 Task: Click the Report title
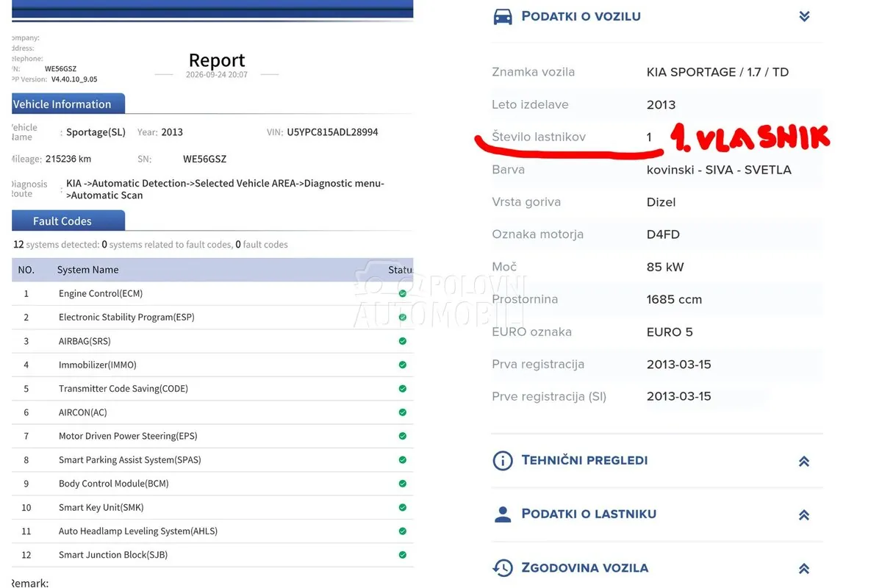click(x=217, y=60)
